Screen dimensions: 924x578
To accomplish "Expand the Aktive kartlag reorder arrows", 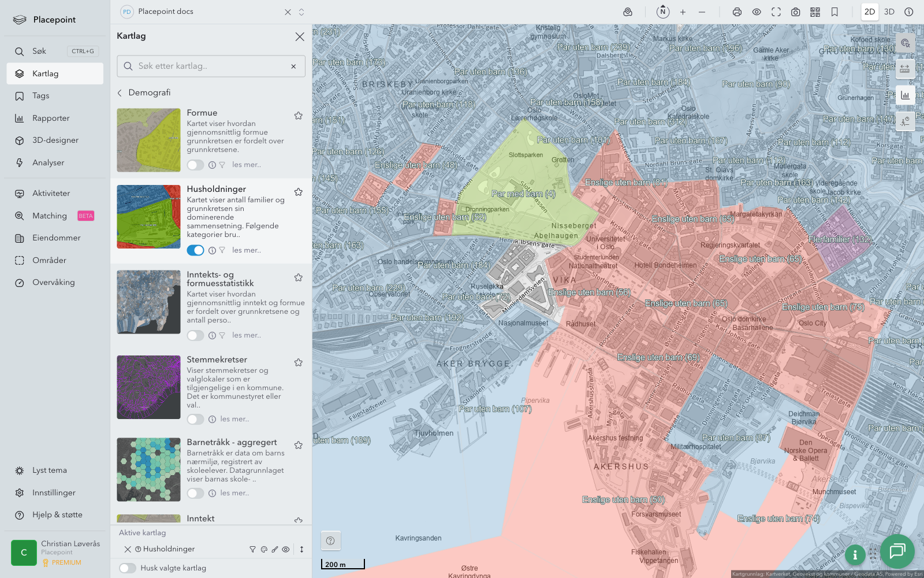I will pyautogui.click(x=301, y=550).
